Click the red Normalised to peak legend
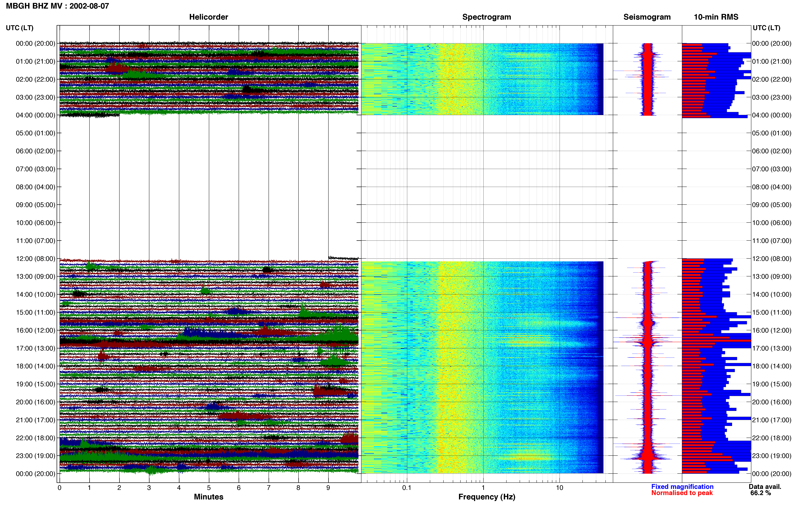Screen dimensions: 812x508 (x=682, y=493)
